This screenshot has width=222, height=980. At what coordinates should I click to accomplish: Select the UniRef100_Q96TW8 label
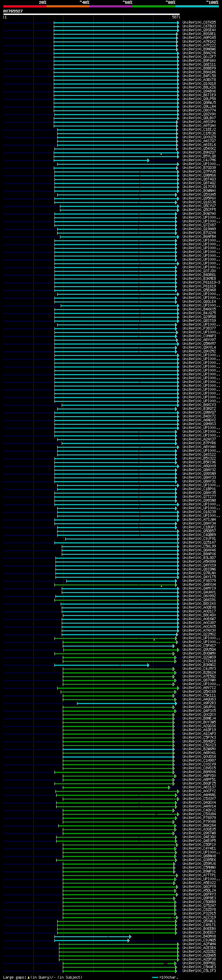coord(199,833)
